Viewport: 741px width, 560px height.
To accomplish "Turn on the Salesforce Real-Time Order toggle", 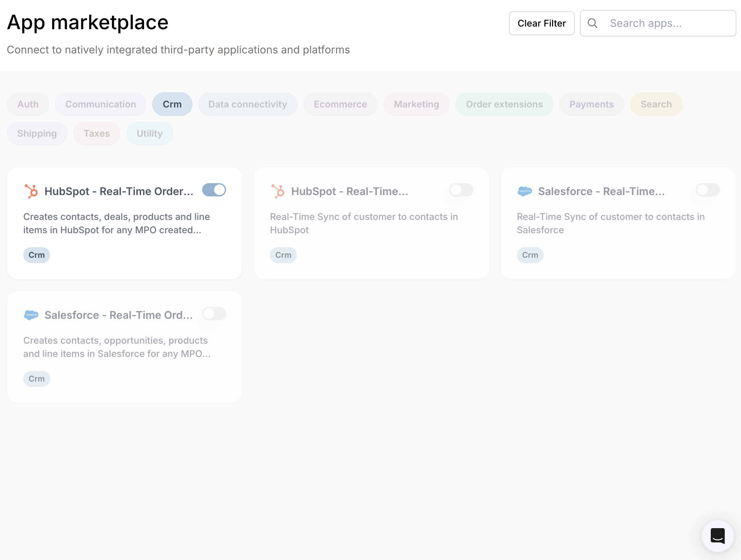I will (214, 314).
